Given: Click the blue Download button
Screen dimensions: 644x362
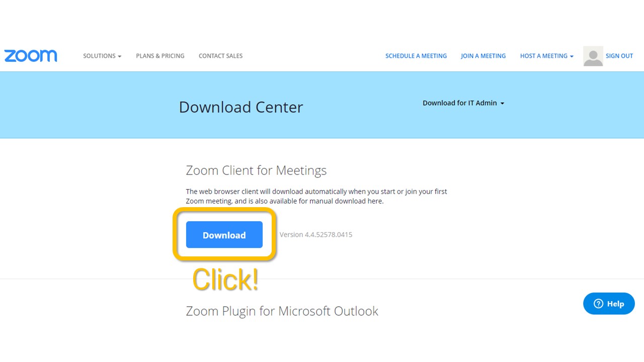Looking at the screenshot, I should coord(224,234).
